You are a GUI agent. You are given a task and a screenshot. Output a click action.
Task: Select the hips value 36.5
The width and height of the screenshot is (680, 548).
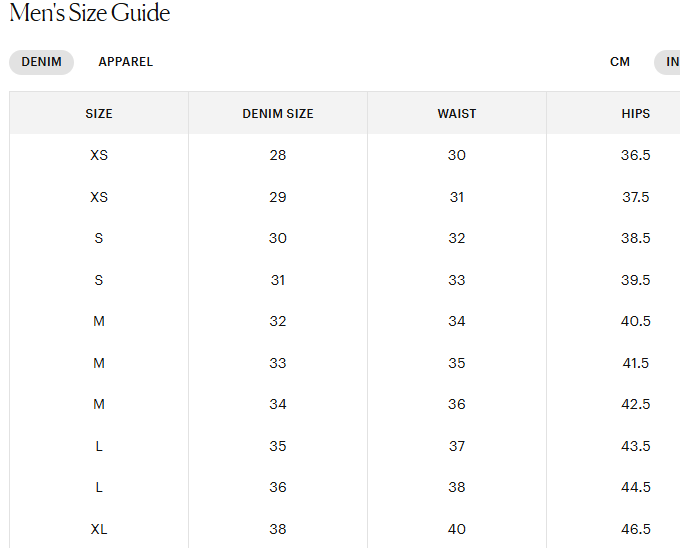pos(635,155)
